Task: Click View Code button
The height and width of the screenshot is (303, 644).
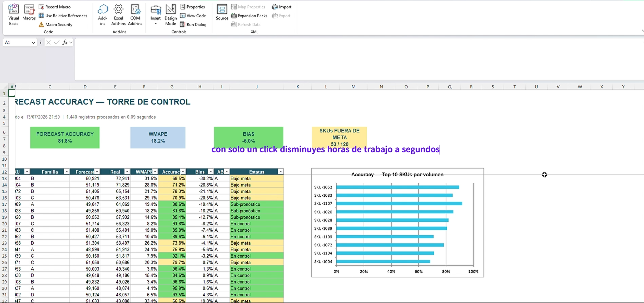Action: pyautogui.click(x=193, y=16)
